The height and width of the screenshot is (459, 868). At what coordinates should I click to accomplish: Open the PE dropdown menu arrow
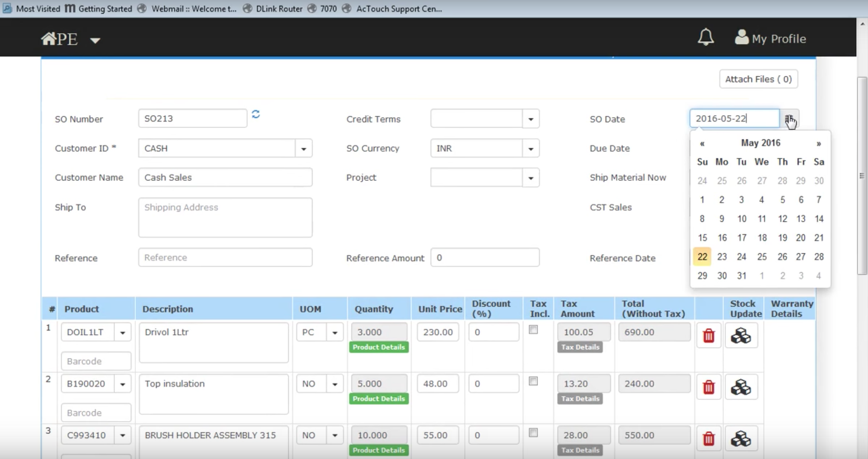(95, 40)
